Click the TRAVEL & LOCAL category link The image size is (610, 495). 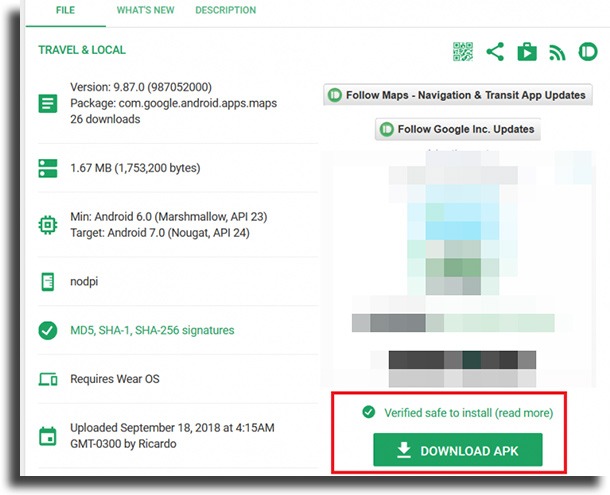[82, 50]
